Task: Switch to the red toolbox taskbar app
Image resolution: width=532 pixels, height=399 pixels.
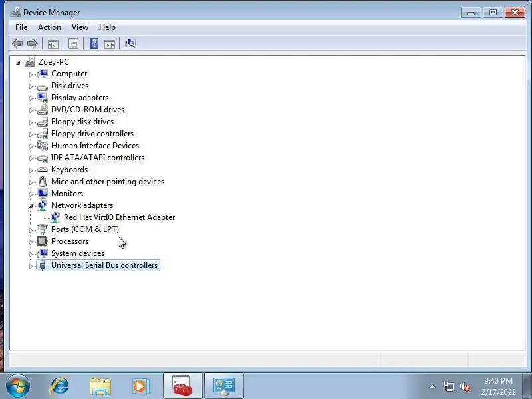Action: [x=182, y=386]
